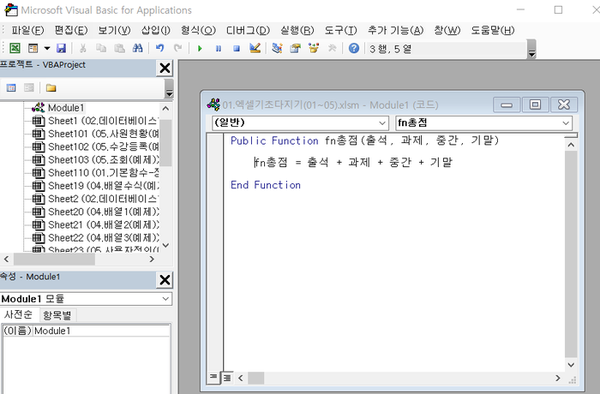Open Find with binoculars icon
This screenshot has height=394, width=600.
(137, 48)
